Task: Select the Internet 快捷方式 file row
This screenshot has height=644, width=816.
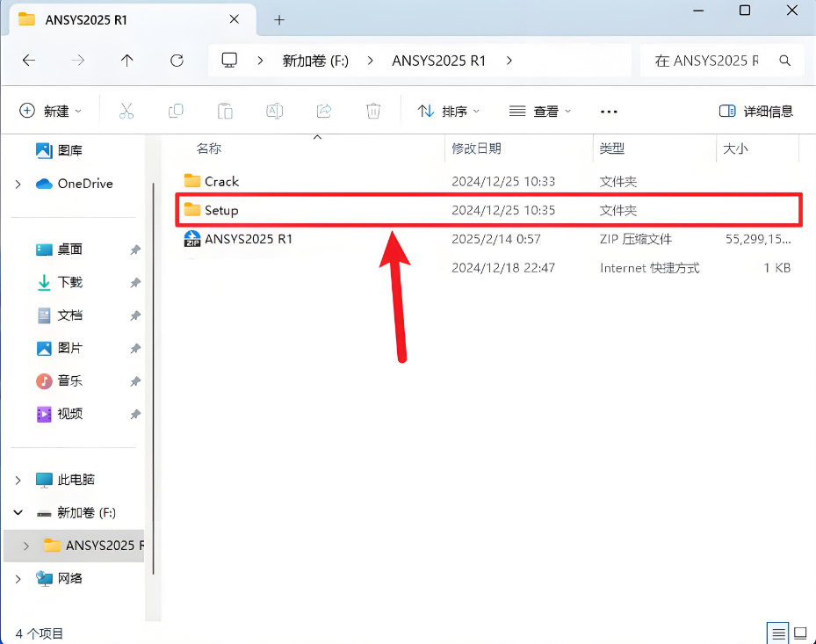Action: pyautogui.click(x=488, y=268)
